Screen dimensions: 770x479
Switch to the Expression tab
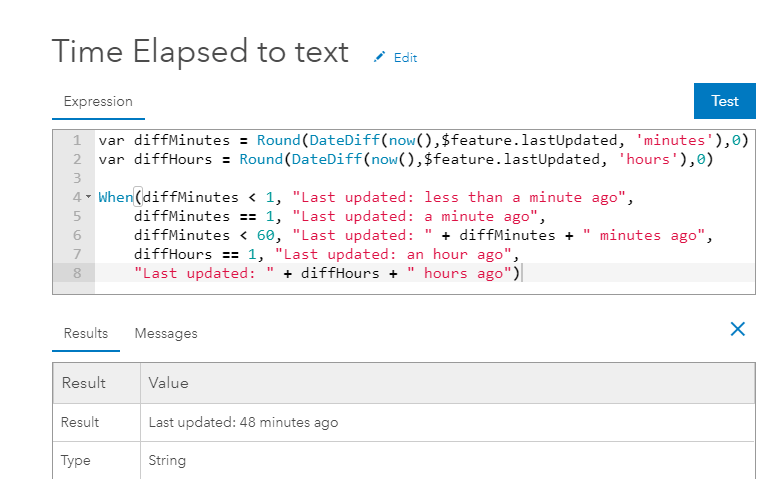pos(98,101)
